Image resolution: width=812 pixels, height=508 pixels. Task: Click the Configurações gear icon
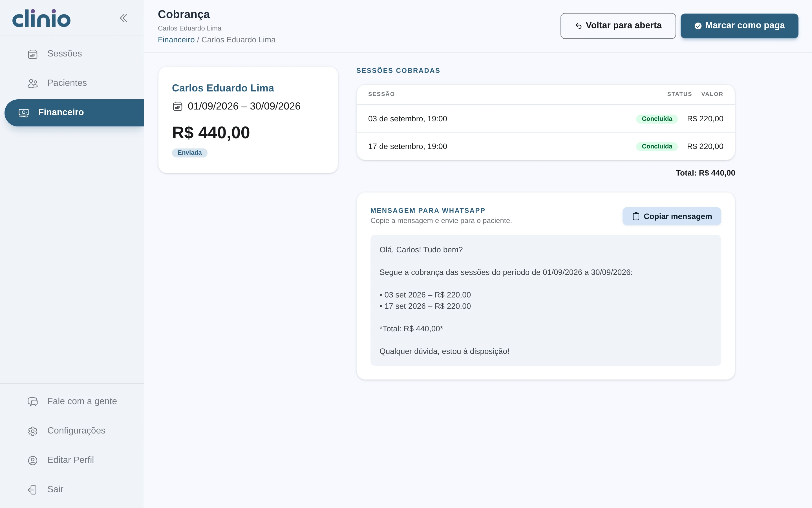click(x=32, y=431)
